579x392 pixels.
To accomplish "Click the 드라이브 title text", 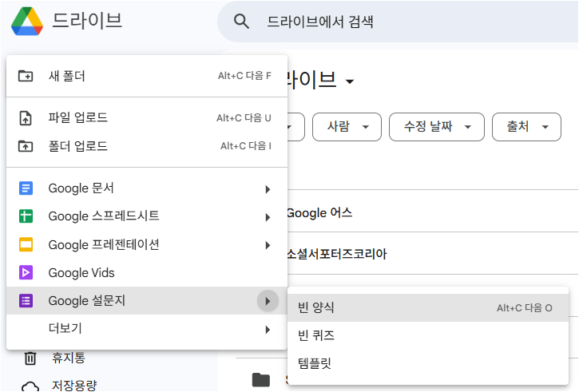I will tap(87, 20).
